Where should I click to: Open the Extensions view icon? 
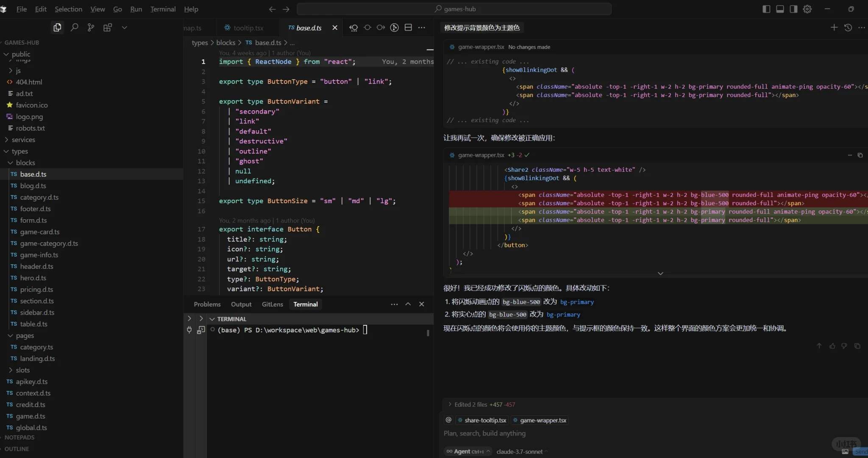coord(108,28)
